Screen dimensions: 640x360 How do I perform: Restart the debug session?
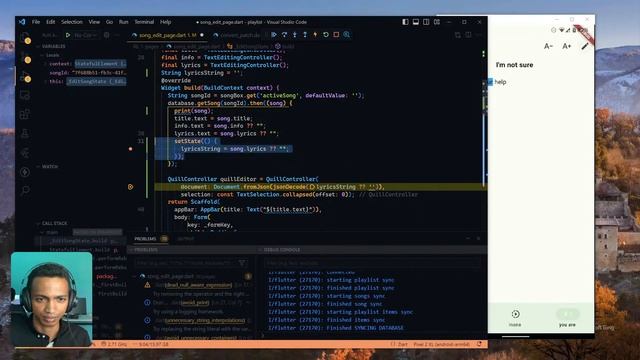[326, 35]
